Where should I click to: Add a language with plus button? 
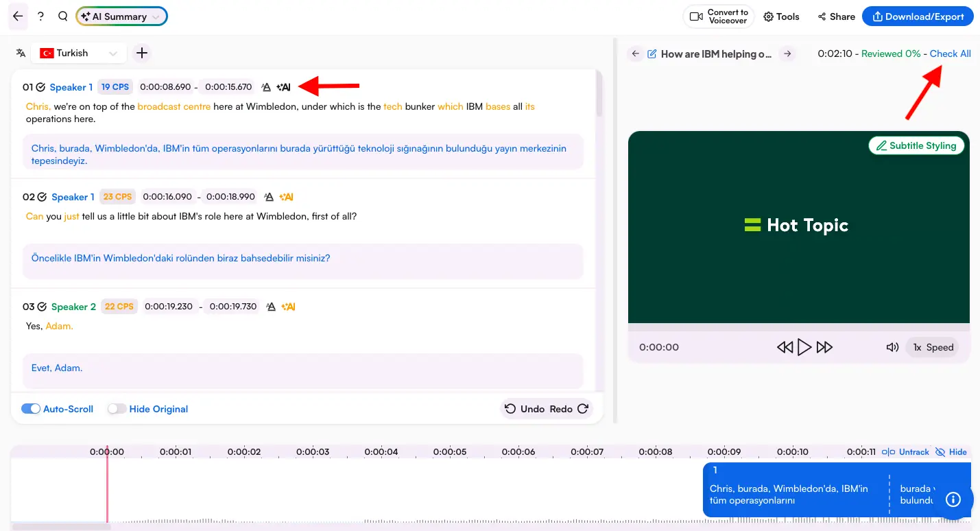(141, 53)
